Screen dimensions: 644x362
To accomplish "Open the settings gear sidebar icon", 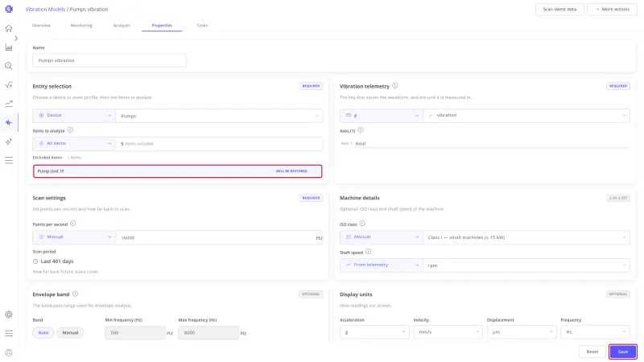I will click(x=9, y=315).
